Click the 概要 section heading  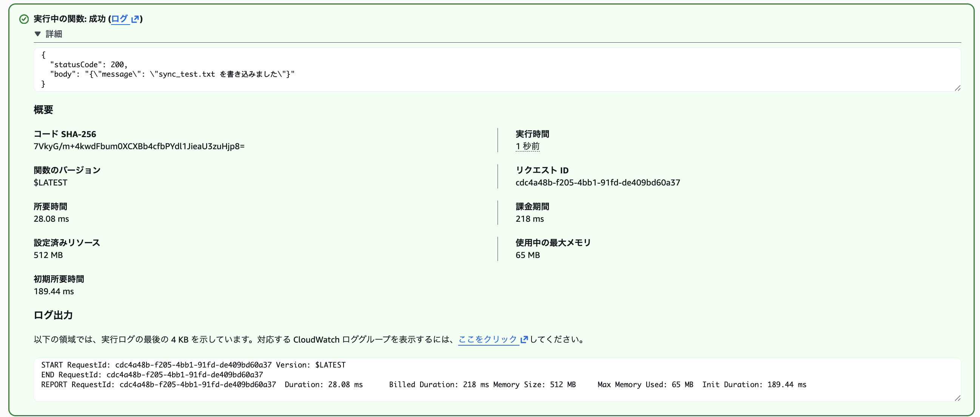[43, 110]
